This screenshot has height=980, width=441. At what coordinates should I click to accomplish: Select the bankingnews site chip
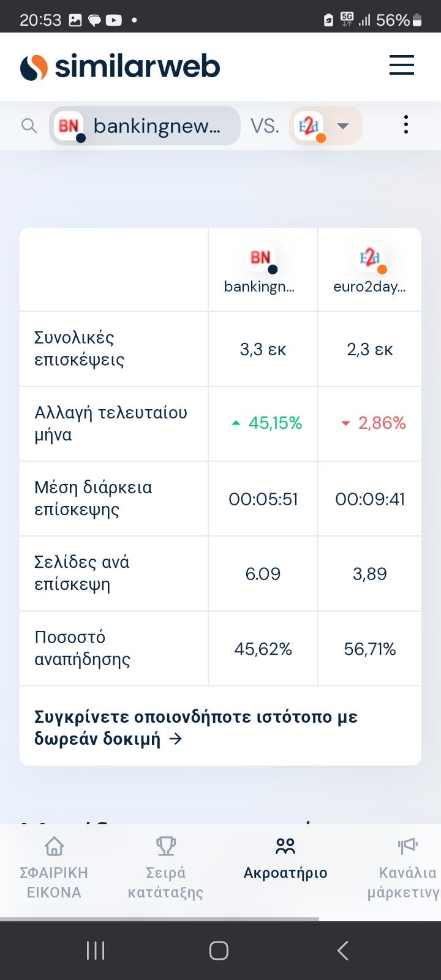click(145, 126)
